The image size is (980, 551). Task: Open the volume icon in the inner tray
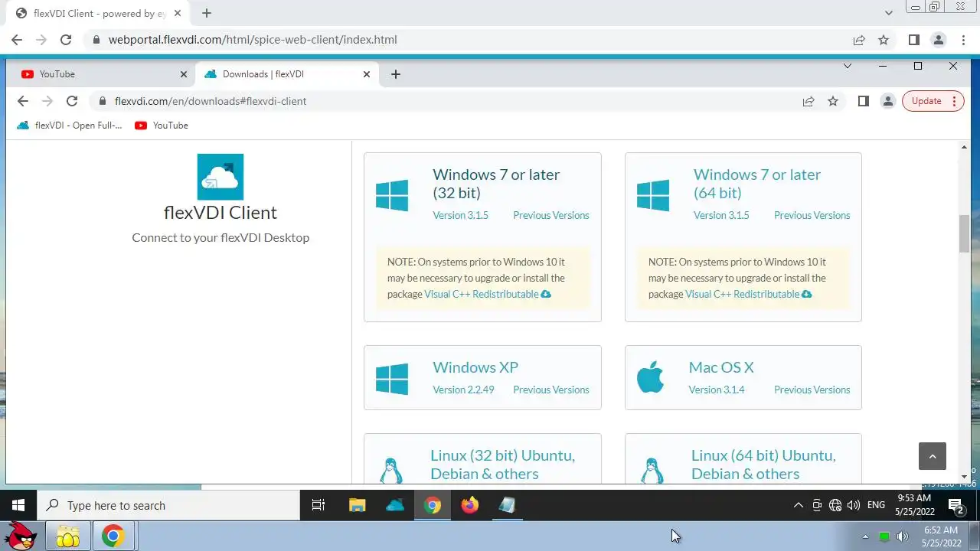[x=854, y=505]
